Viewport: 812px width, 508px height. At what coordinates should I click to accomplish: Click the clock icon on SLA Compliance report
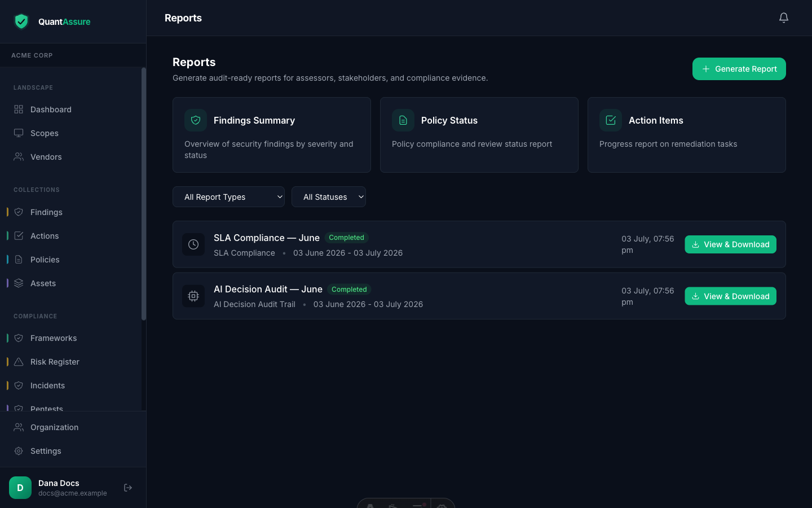point(193,244)
